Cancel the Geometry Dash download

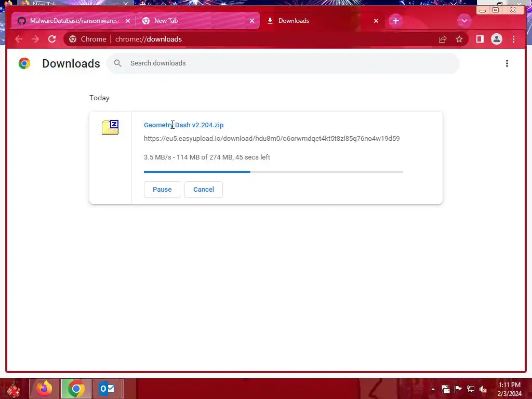[204, 189]
